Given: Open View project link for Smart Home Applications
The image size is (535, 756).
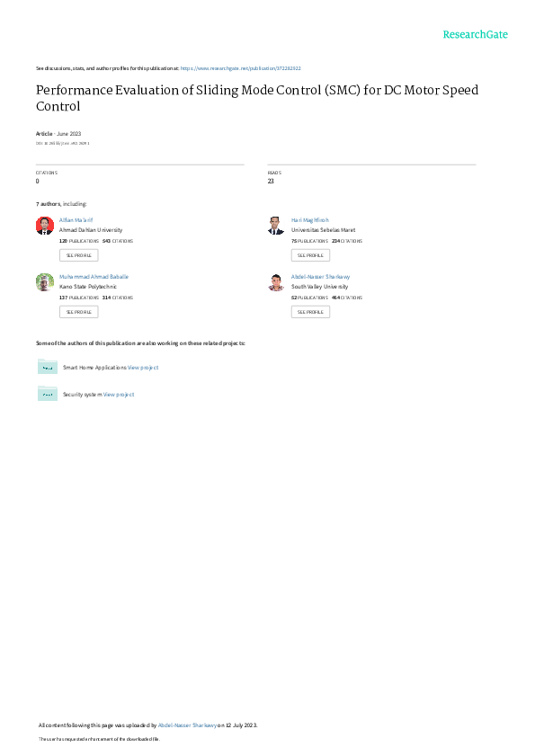Looking at the screenshot, I should pos(143,368).
